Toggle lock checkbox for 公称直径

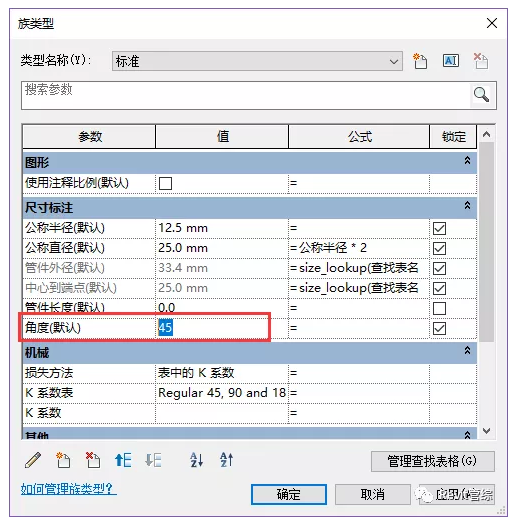pos(439,248)
